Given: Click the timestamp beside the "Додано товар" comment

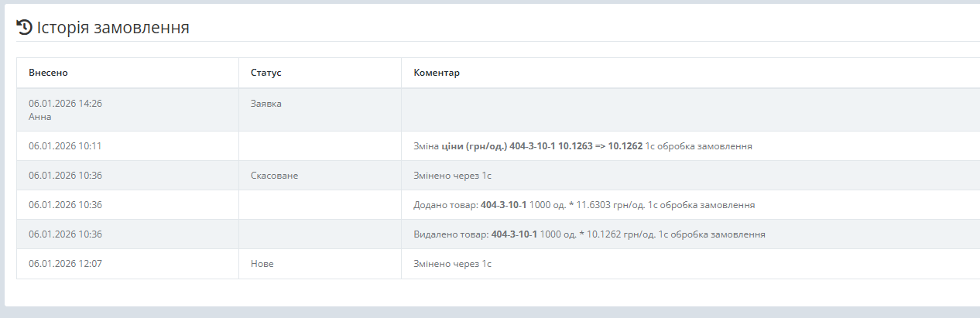Looking at the screenshot, I should pyautogui.click(x=65, y=205).
